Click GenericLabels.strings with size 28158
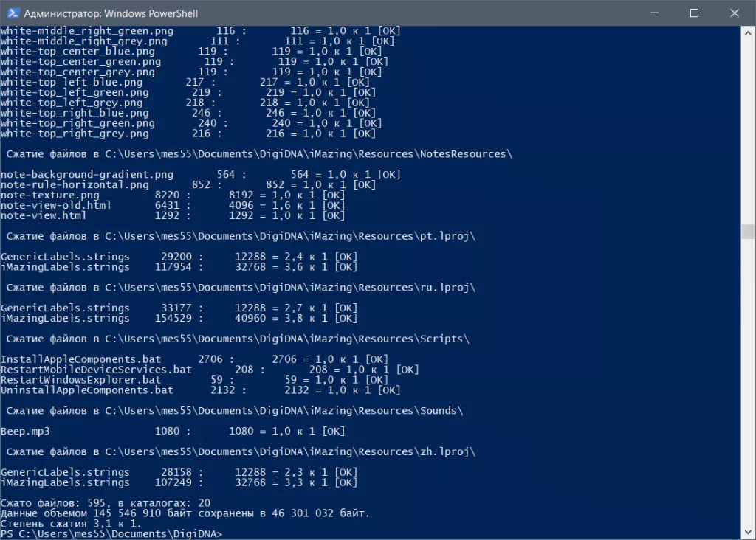Screen dimensions: 756x540 point(179,473)
